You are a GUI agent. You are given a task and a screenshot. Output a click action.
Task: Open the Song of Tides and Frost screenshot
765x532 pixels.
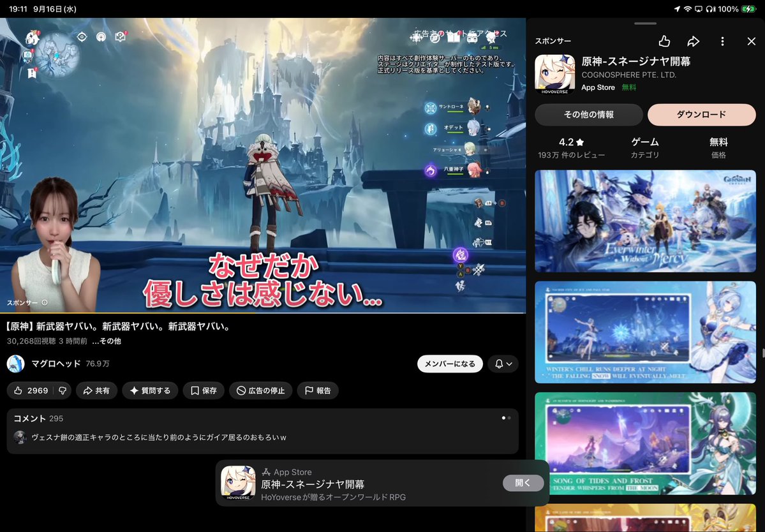coord(646,443)
